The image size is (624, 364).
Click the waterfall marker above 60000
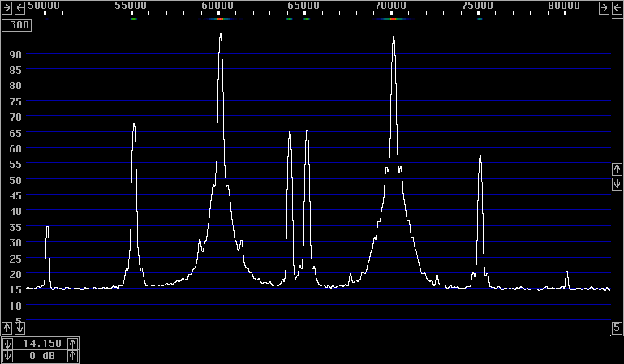click(220, 19)
